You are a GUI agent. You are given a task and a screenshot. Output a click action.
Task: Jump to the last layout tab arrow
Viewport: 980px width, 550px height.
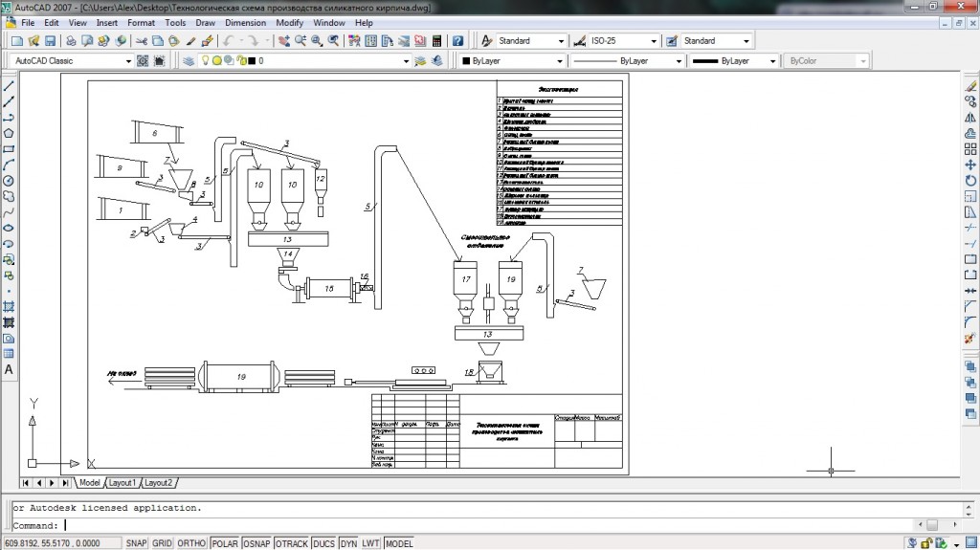coord(65,482)
